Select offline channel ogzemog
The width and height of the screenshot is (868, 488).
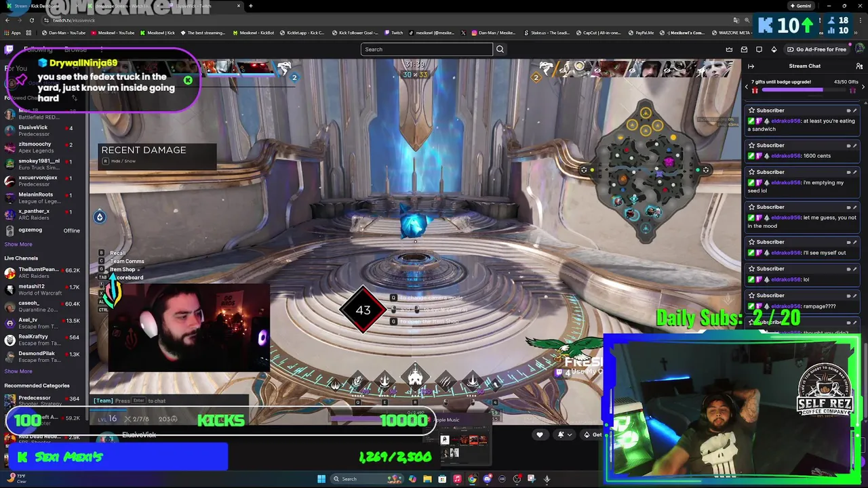click(x=42, y=230)
